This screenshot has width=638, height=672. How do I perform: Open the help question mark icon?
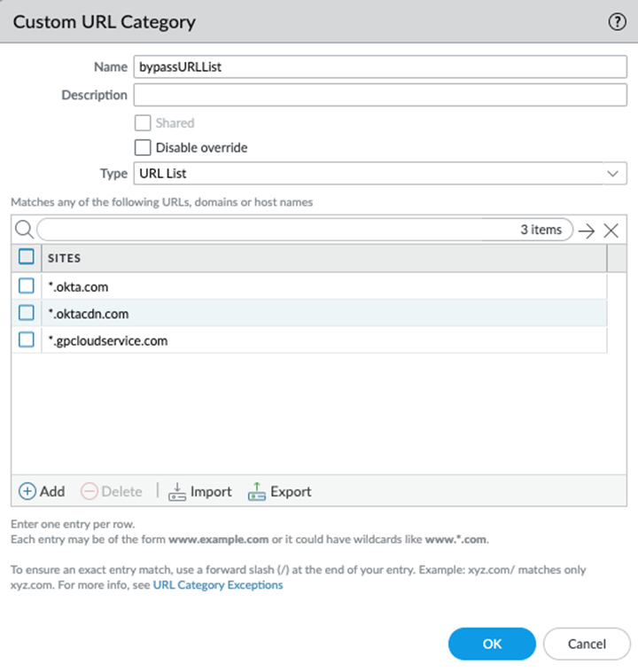point(618,22)
